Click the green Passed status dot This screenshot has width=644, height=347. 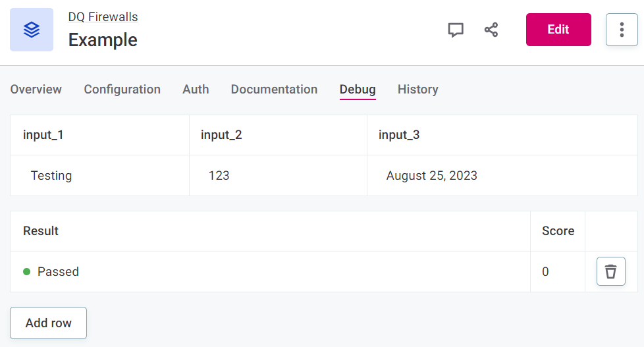coord(27,271)
